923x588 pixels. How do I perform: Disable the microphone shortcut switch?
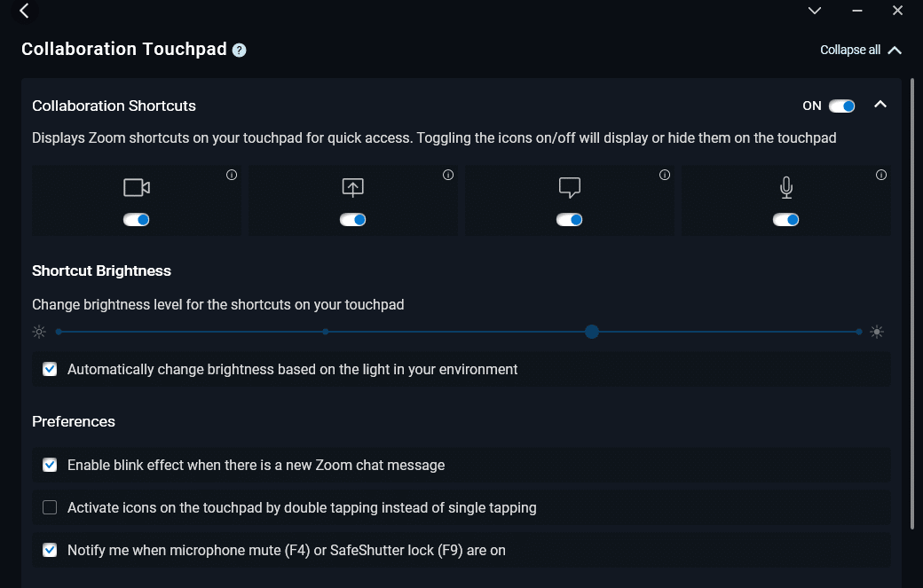(x=785, y=219)
